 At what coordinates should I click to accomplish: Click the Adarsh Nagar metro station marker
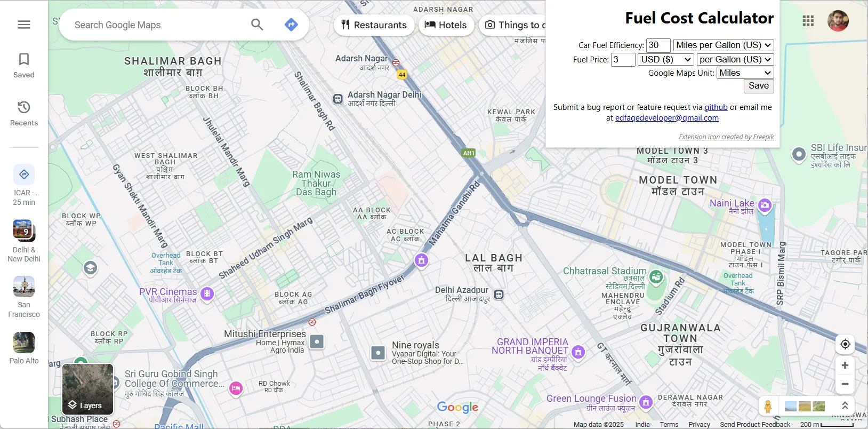tap(396, 62)
